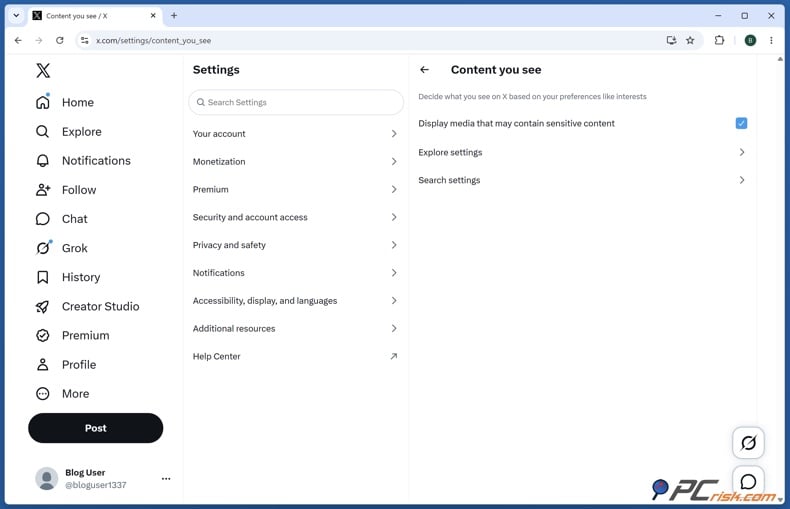Open the Chrome three-dot menu
Screen dimensions: 790x509
[x=771, y=40]
